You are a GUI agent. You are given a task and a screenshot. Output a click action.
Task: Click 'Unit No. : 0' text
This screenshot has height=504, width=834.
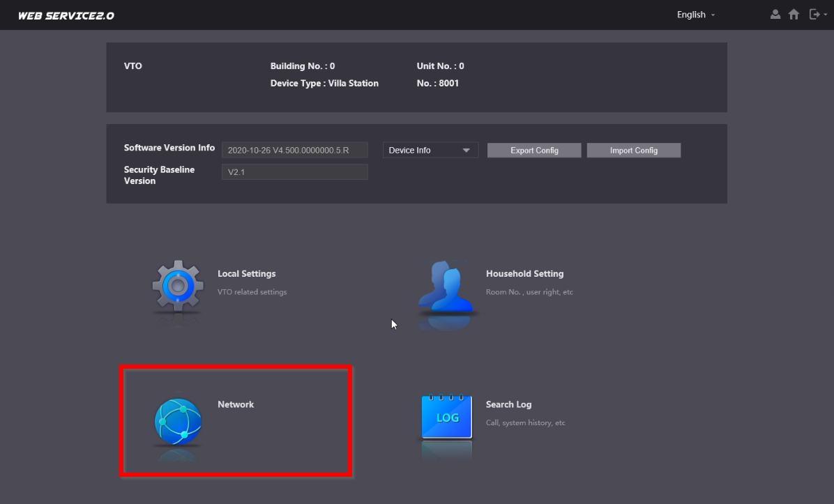pos(441,66)
